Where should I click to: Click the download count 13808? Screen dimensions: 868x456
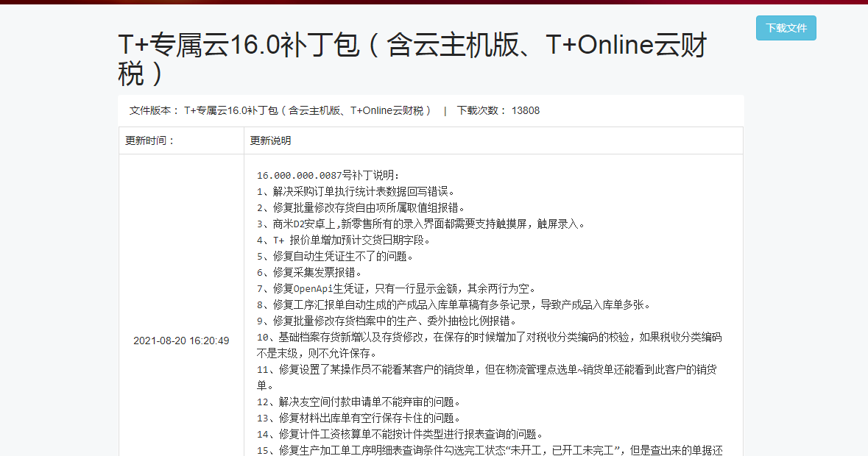(x=526, y=110)
